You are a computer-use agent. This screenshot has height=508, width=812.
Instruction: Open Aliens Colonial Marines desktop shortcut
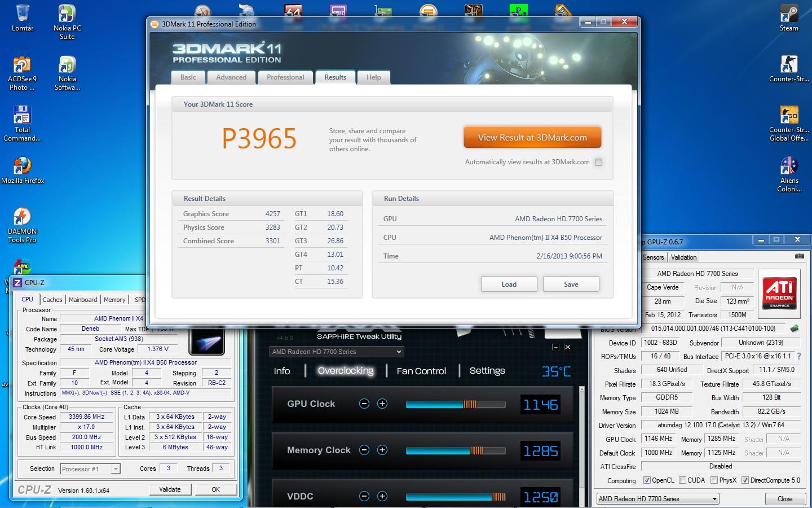point(789,174)
